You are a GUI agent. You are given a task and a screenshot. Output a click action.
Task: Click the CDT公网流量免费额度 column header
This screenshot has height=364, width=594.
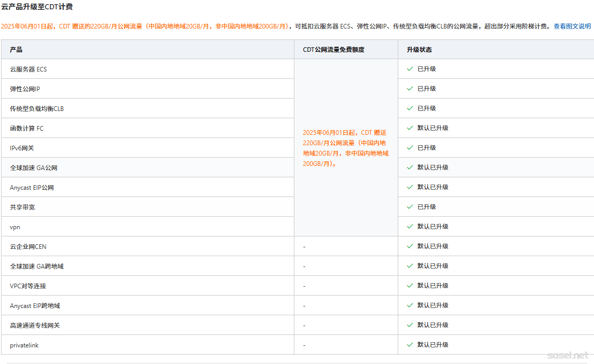[x=333, y=50]
